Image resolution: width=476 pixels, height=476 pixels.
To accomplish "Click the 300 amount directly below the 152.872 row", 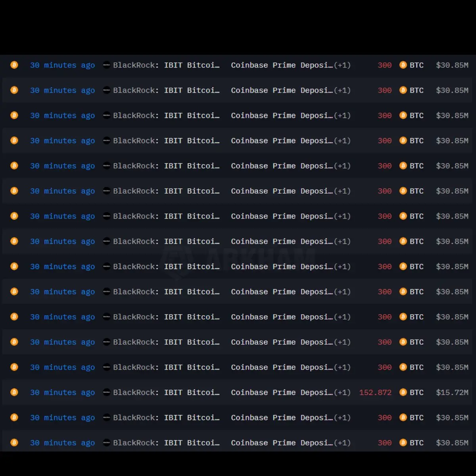I will pyautogui.click(x=384, y=418).
